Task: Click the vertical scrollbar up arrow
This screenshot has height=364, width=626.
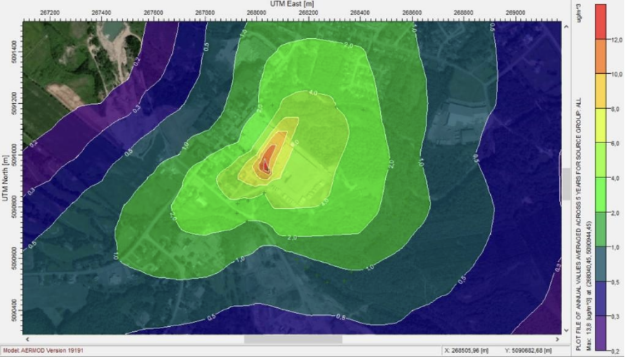Action: [x=566, y=27]
